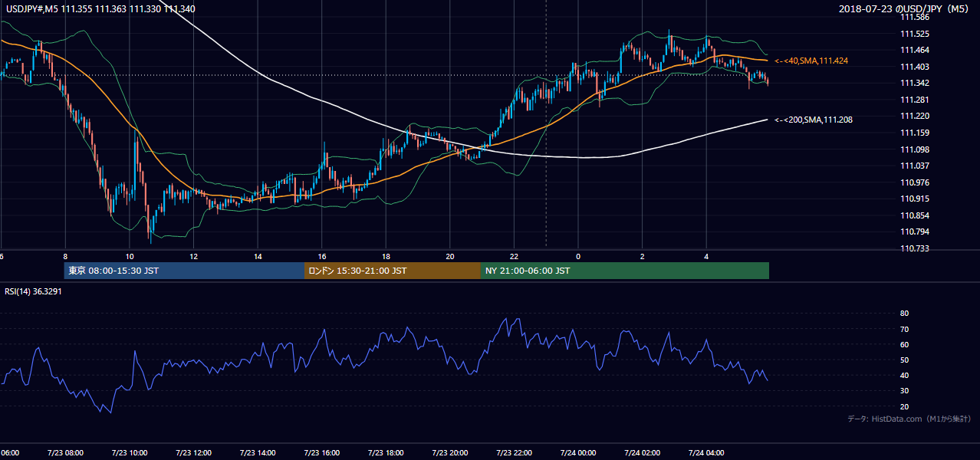Click price axis label 110.854
Viewport: 980px width, 460px height.
tap(915, 215)
